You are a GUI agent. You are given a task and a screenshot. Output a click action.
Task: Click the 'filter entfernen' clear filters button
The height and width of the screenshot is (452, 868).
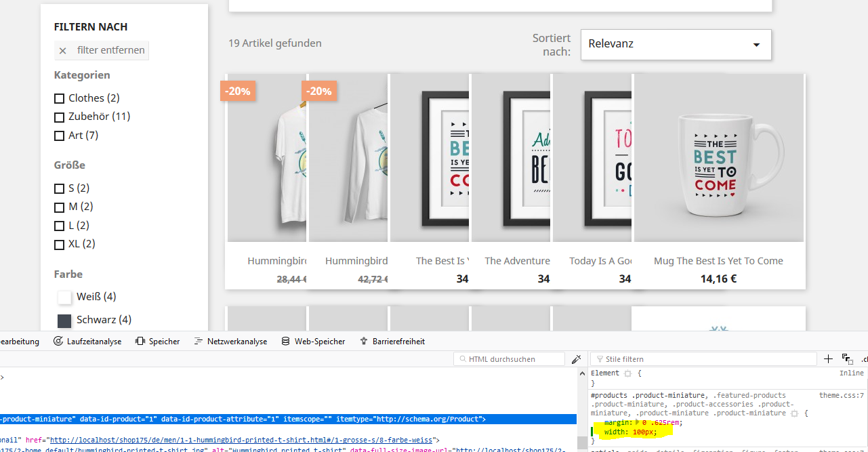(102, 50)
